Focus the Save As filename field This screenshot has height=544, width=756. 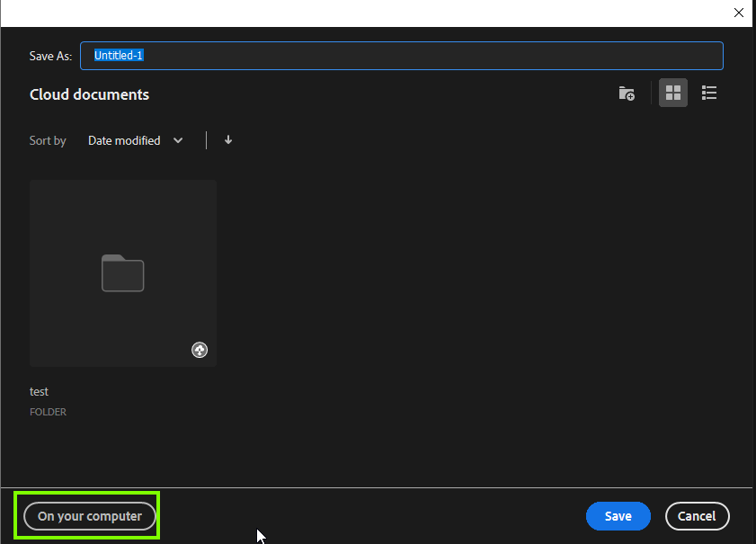click(402, 55)
